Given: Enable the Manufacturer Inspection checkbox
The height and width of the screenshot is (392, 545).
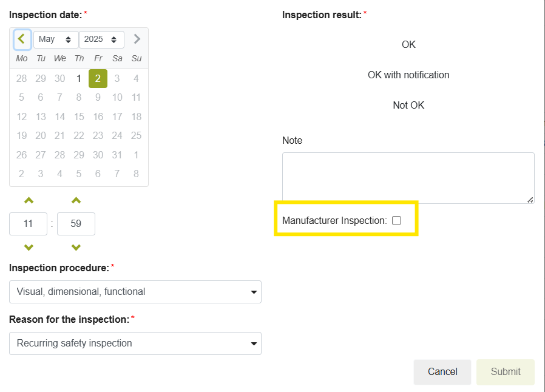Looking at the screenshot, I should [396, 221].
